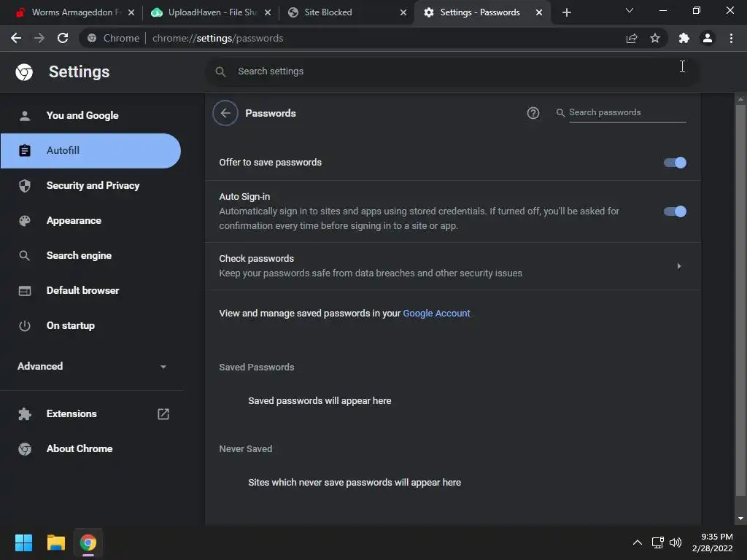Click the site info Chrome chip in address bar

click(x=113, y=38)
